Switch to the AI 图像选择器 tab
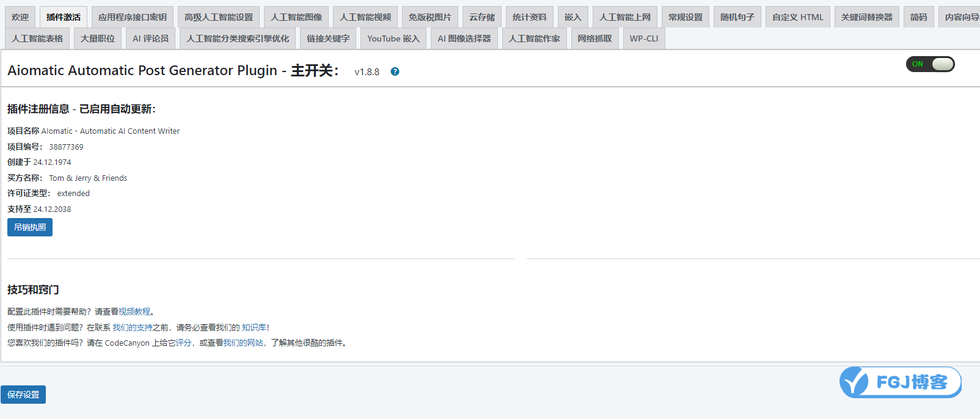Image resolution: width=980 pixels, height=419 pixels. [464, 38]
